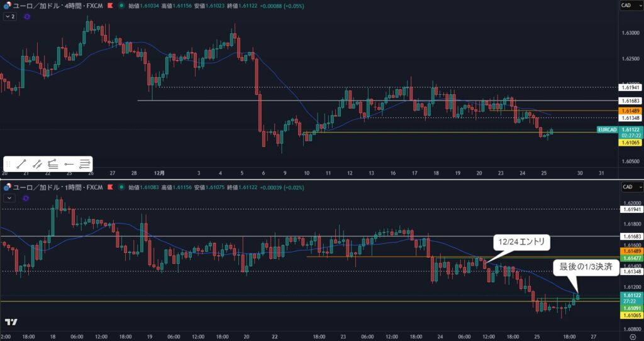Expand the collapsed legend chevron in lower chart
The image size is (644, 341).
[9, 198]
